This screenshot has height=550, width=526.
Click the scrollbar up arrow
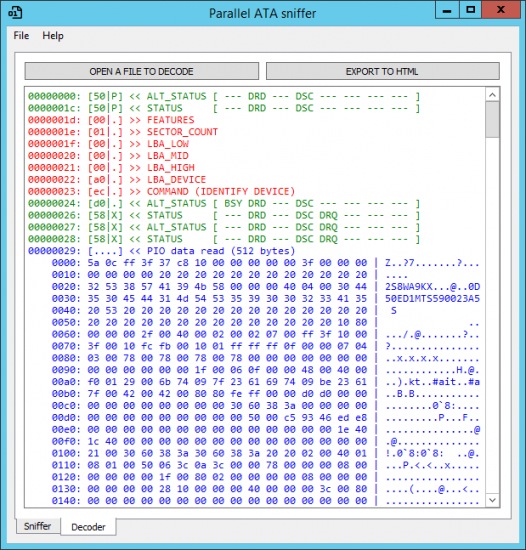tap(492, 95)
